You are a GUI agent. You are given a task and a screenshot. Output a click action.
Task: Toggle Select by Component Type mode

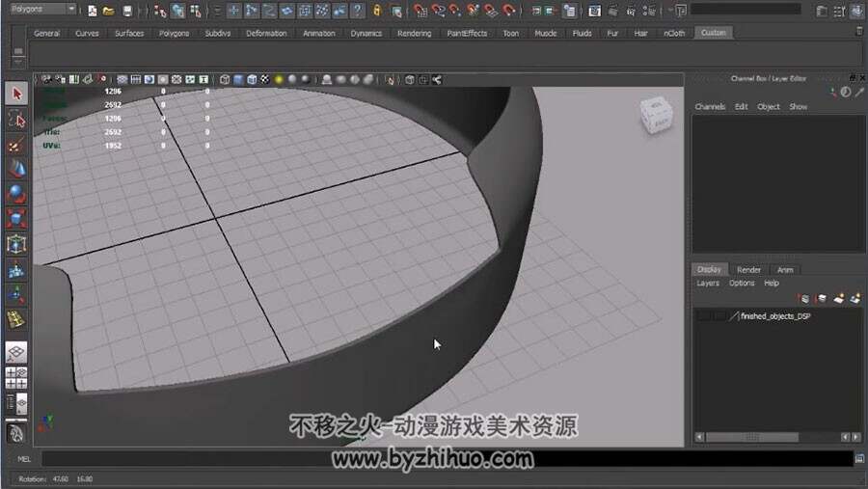196,11
